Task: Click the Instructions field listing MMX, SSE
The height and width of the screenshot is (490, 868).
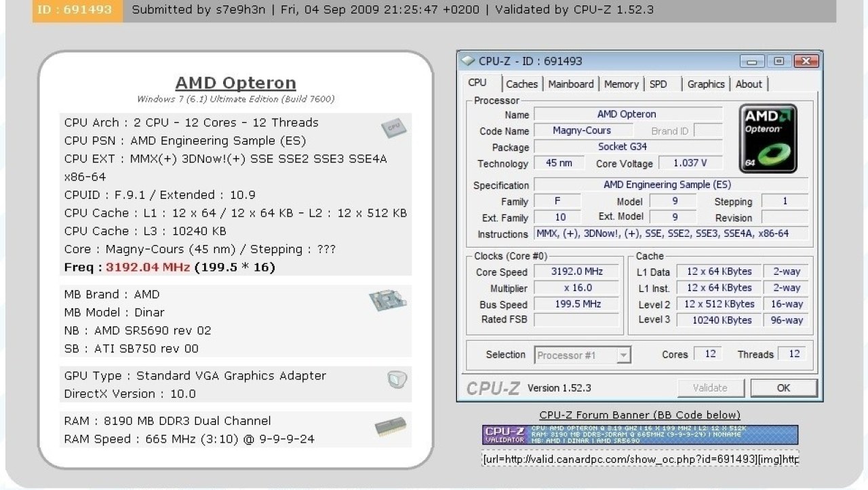Action: click(671, 233)
